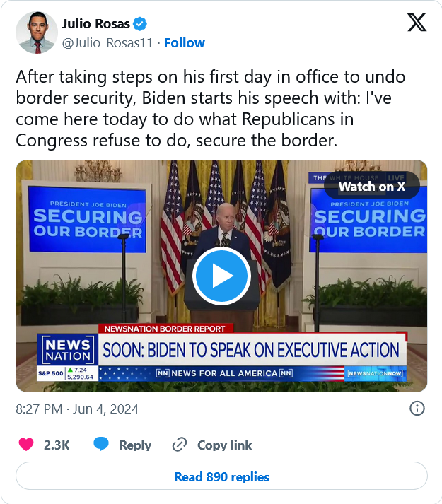Like the post with the heart icon
Viewport: 442px width, 504px height.
(x=26, y=445)
